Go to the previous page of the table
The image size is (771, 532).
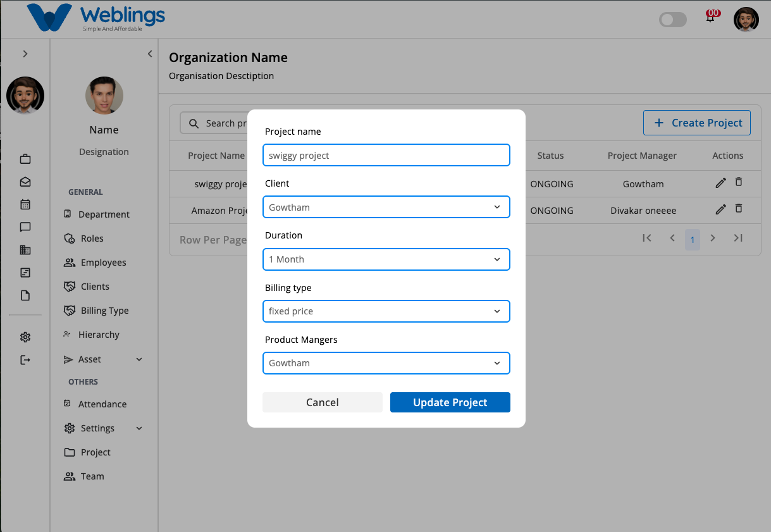click(672, 238)
